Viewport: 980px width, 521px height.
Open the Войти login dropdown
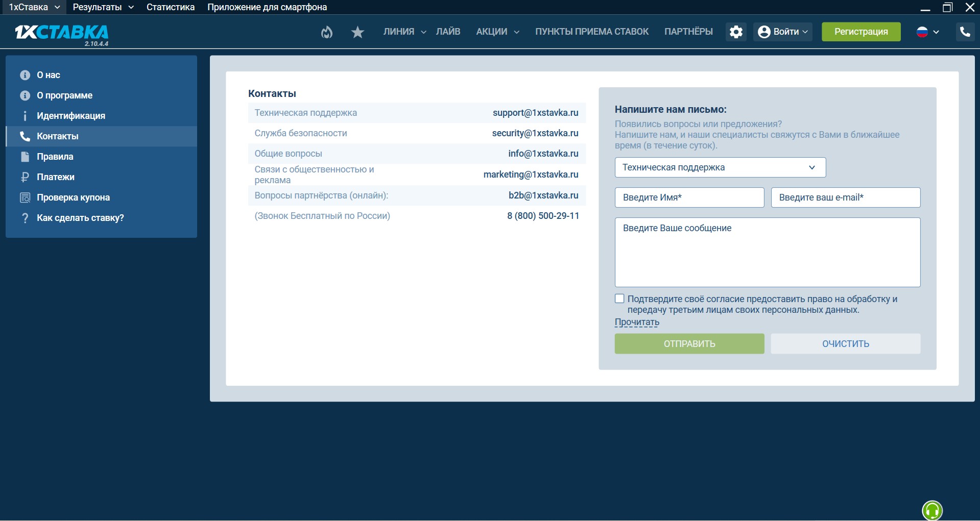pos(783,32)
